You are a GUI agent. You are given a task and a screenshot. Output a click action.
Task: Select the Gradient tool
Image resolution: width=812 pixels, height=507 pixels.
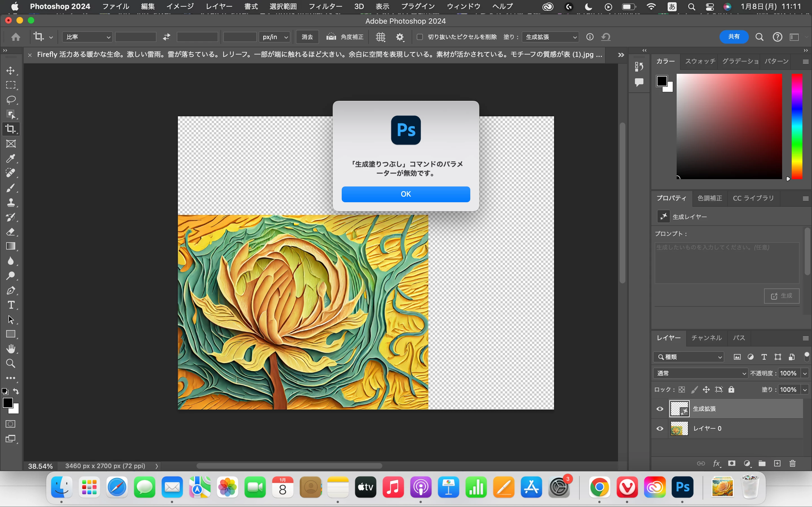point(11,246)
